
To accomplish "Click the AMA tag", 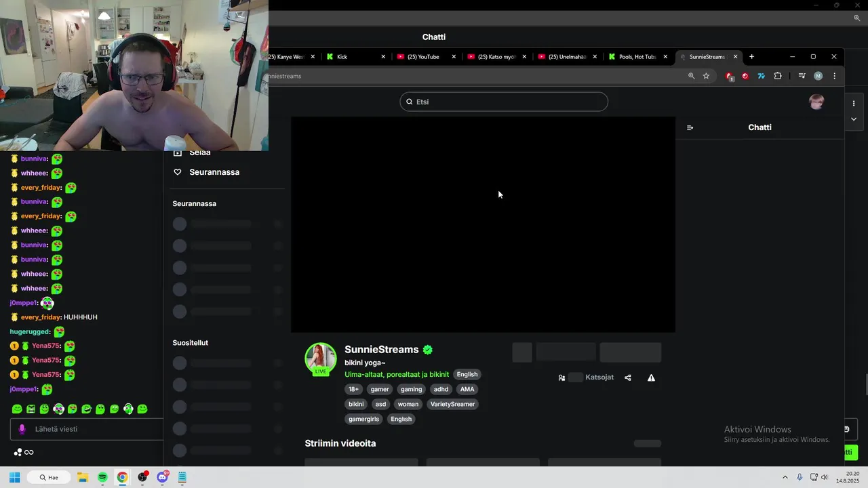I will pyautogui.click(x=467, y=390).
